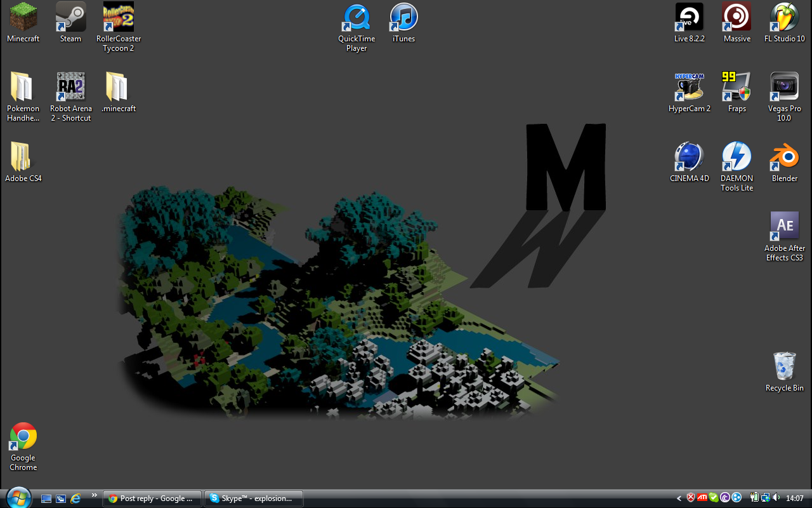Select the CINEMA 4D shortcut

tap(690, 162)
